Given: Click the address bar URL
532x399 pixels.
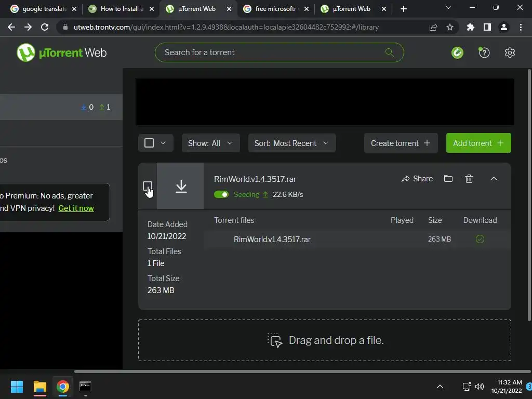Looking at the screenshot, I should click(226, 27).
